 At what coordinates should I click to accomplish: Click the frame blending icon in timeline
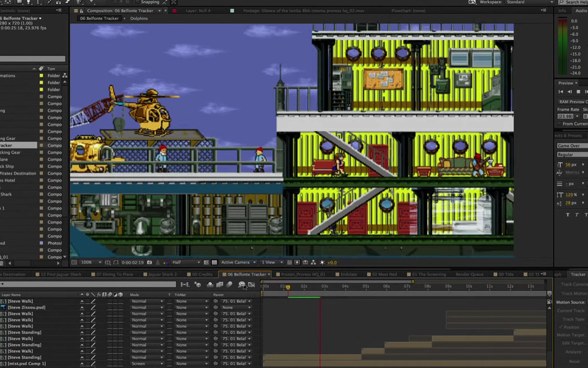220,285
